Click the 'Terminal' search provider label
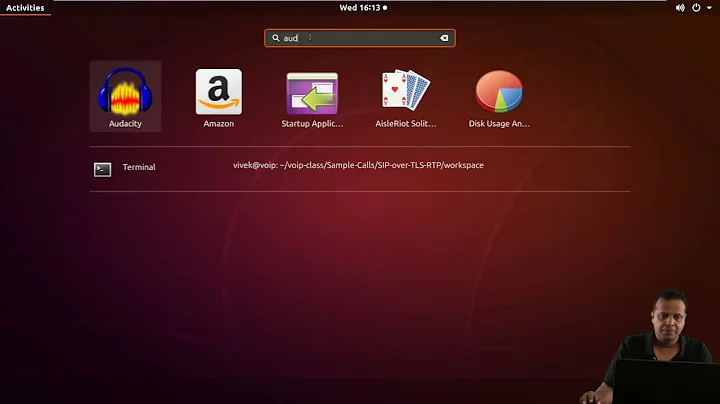This screenshot has width=720, height=404. click(x=139, y=167)
